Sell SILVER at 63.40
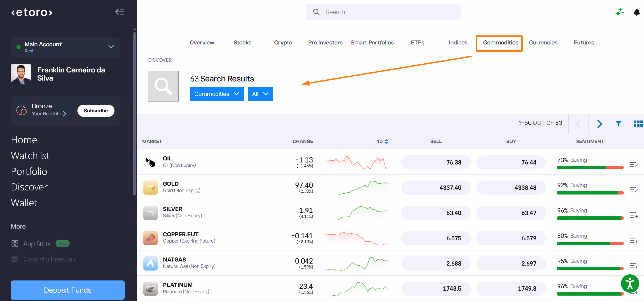Viewport: 644px width, 301px height. pyautogui.click(x=436, y=213)
